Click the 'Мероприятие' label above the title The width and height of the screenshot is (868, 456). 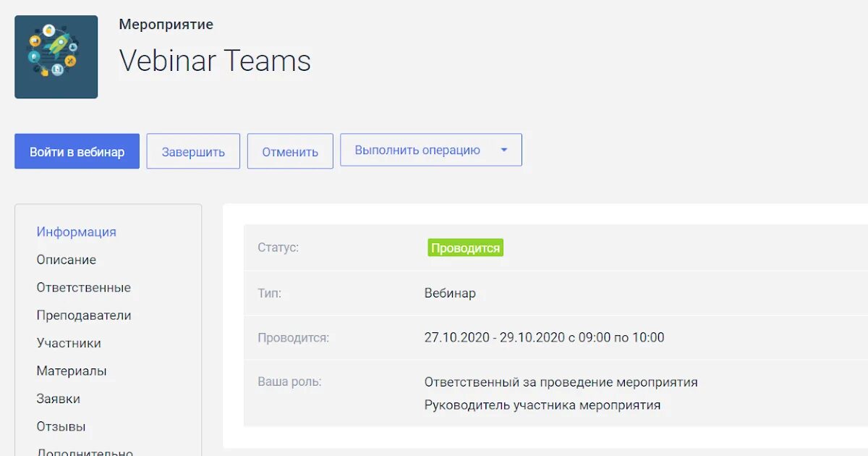pyautogui.click(x=166, y=25)
